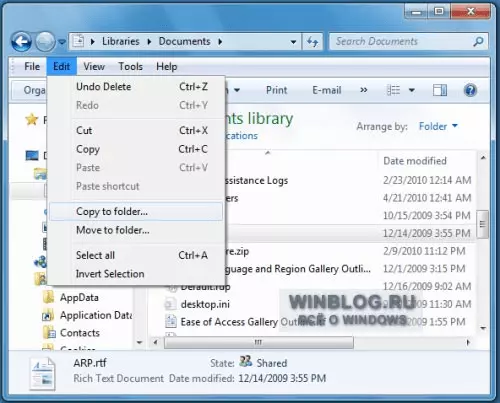Open the View menu
500x403 pixels.
point(94,66)
